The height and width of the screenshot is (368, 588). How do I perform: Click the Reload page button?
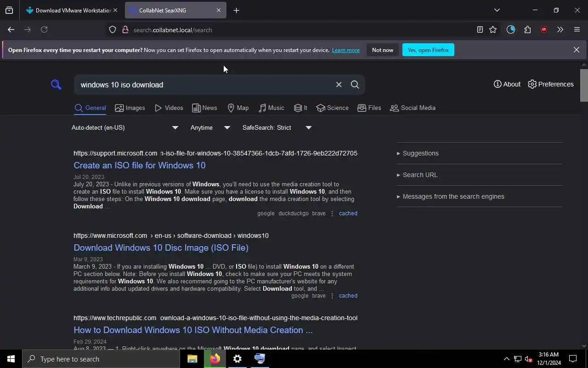click(x=44, y=29)
